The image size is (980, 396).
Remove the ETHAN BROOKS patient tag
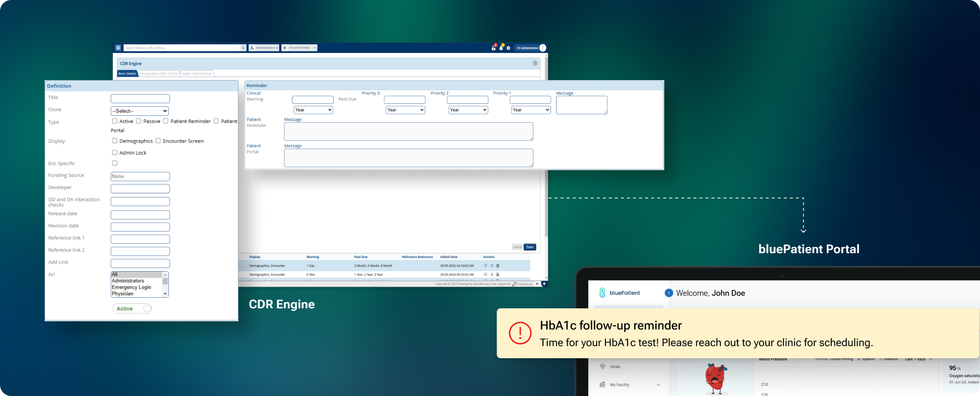tap(277, 48)
